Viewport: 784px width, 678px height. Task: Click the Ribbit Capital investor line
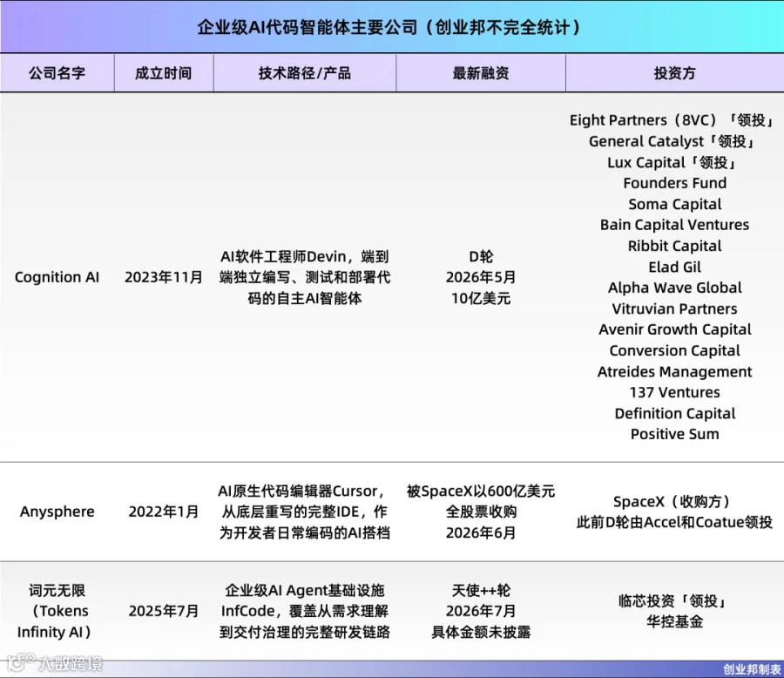(674, 246)
